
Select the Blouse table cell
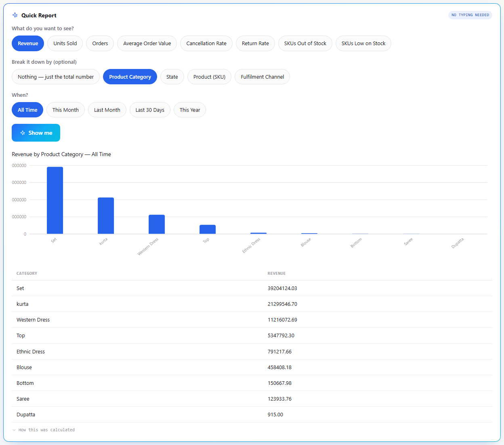pyautogui.click(x=24, y=368)
